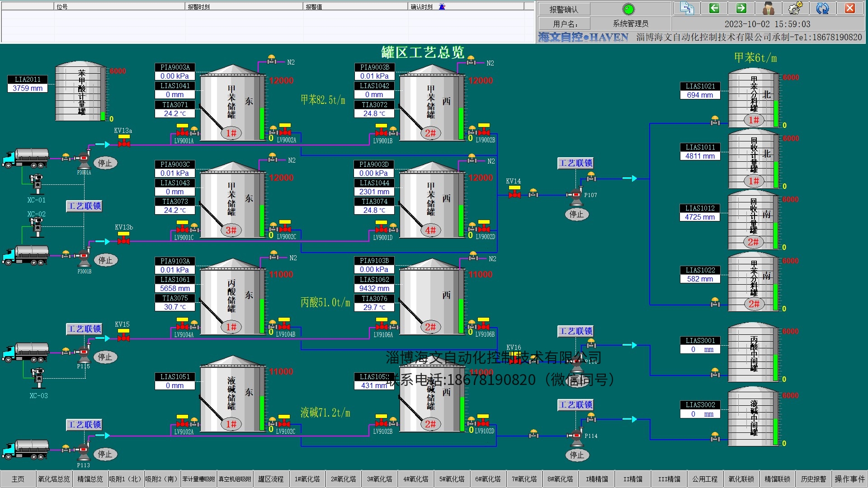Click the KV13b valve icon
Screen dimensions: 868x488
pos(124,238)
